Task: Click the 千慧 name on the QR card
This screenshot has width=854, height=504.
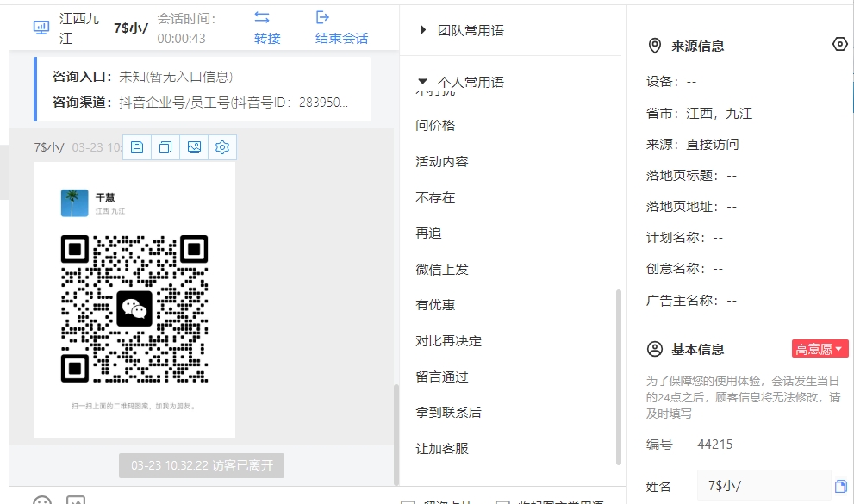Action: point(105,197)
